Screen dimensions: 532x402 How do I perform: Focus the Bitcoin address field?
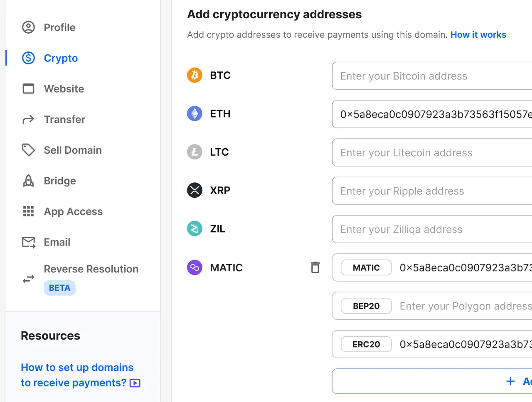(432, 76)
